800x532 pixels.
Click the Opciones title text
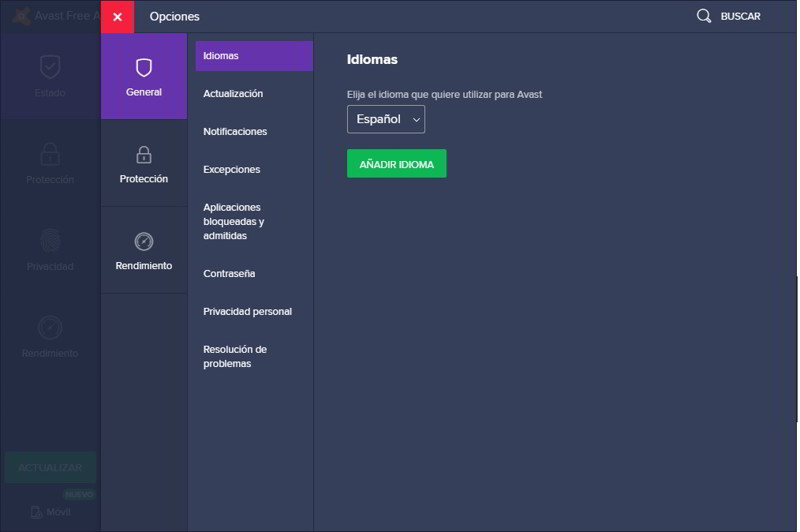click(174, 17)
